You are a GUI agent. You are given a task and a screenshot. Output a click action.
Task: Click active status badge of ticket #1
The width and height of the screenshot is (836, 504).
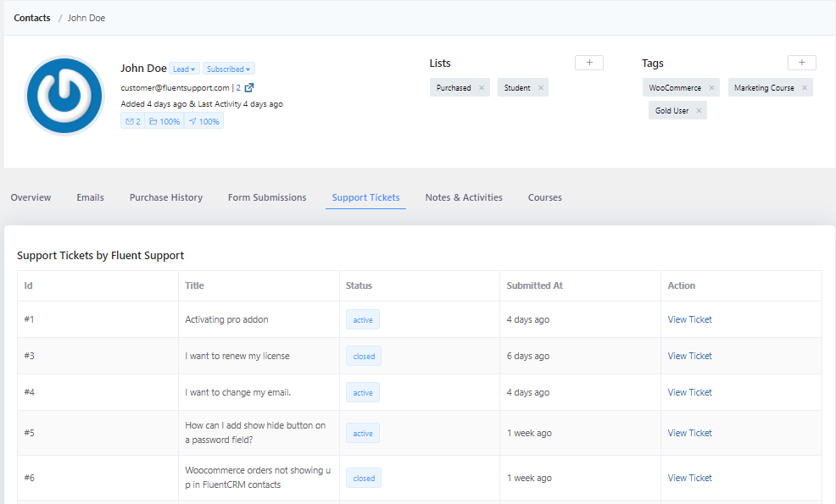363,319
